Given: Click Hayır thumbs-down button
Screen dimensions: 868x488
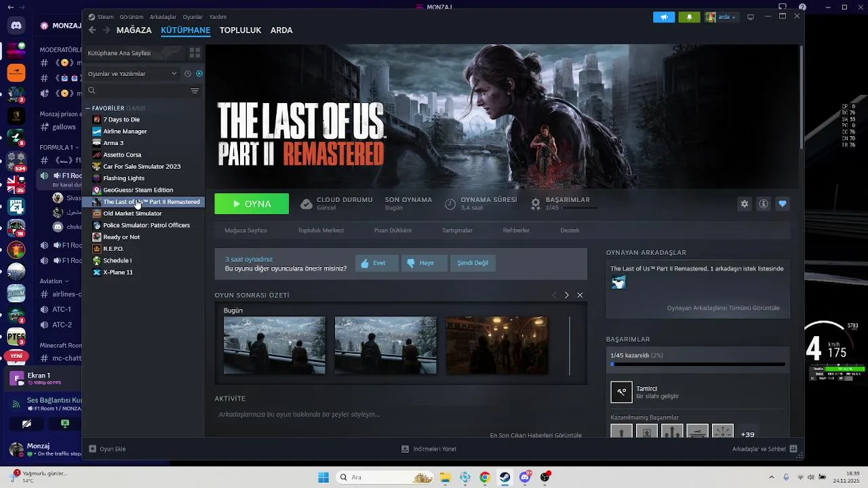Looking at the screenshot, I should [424, 263].
